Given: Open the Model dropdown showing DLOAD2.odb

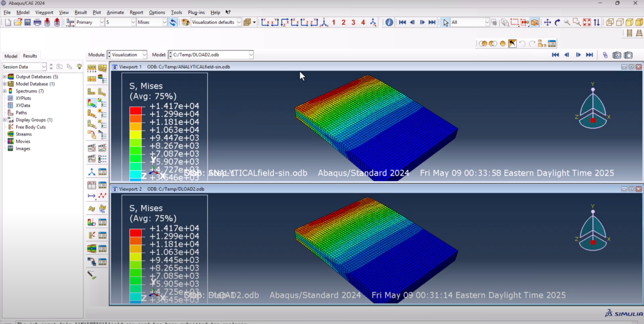Looking at the screenshot, I should [250, 55].
